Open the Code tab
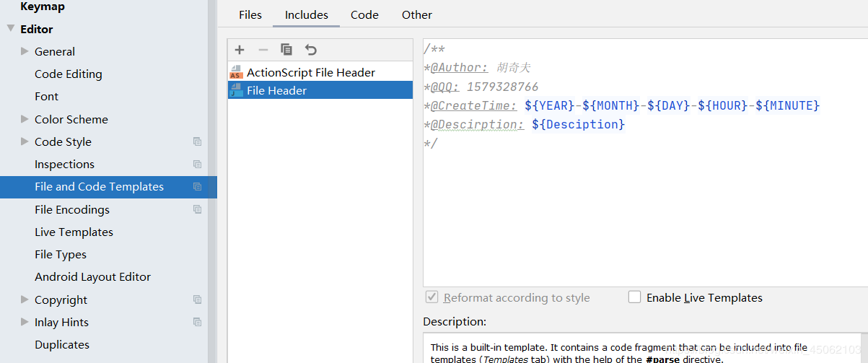 tap(364, 14)
